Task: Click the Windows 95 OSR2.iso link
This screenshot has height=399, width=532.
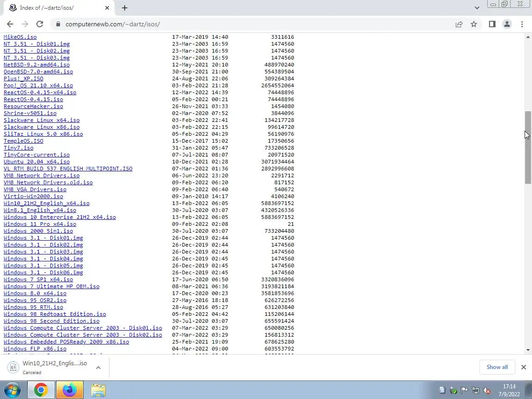Action: (35, 300)
